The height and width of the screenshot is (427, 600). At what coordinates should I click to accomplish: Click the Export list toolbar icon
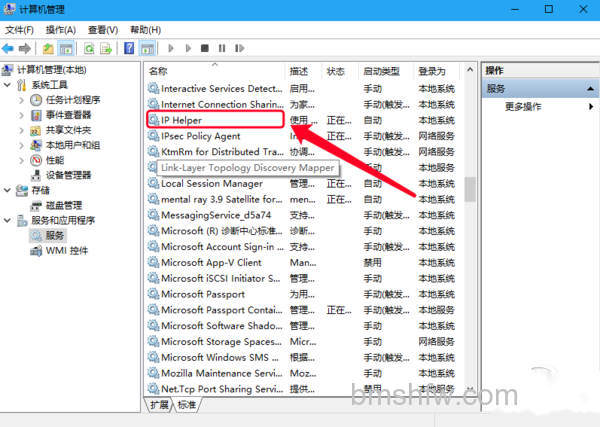106,48
